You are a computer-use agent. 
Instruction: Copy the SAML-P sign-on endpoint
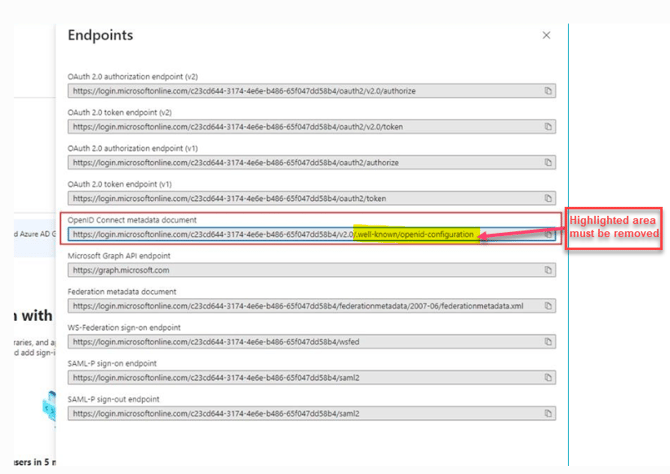pyautogui.click(x=548, y=378)
